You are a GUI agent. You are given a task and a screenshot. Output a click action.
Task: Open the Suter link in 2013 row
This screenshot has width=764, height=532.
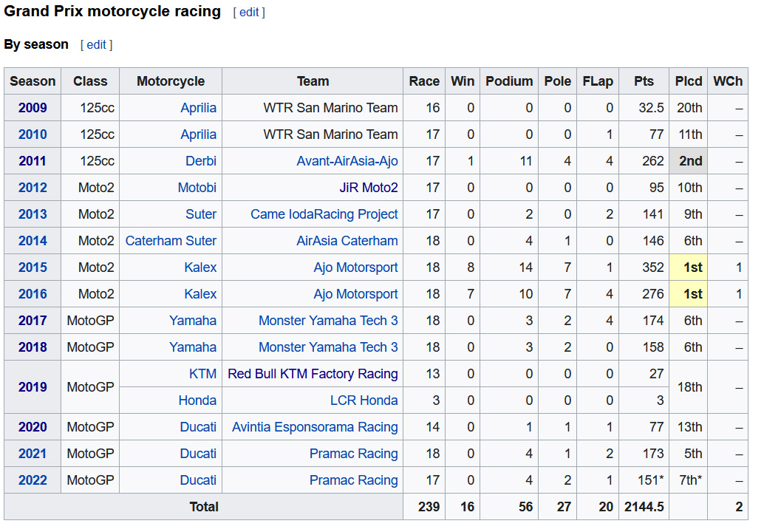pyautogui.click(x=201, y=214)
